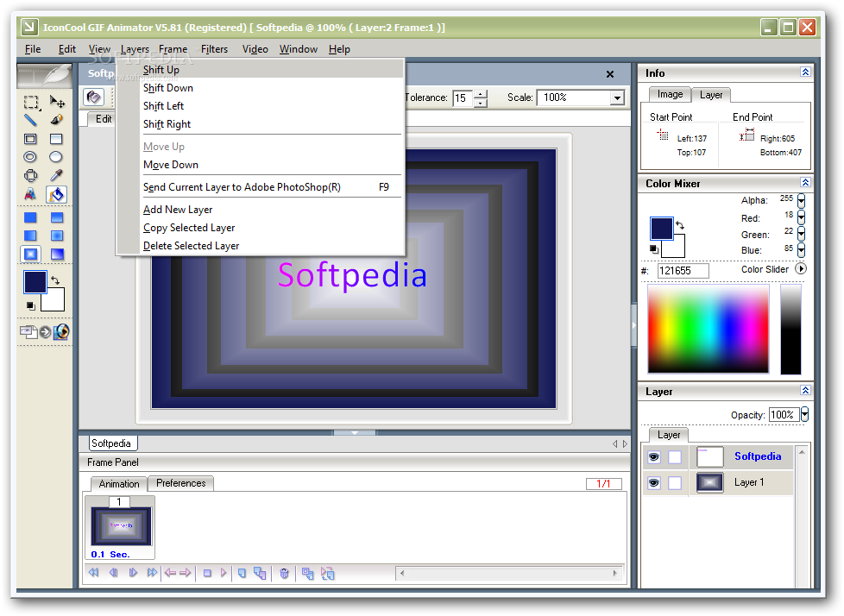Select the text tool with letter A
Viewport: 844px width, 616px height.
[31, 193]
